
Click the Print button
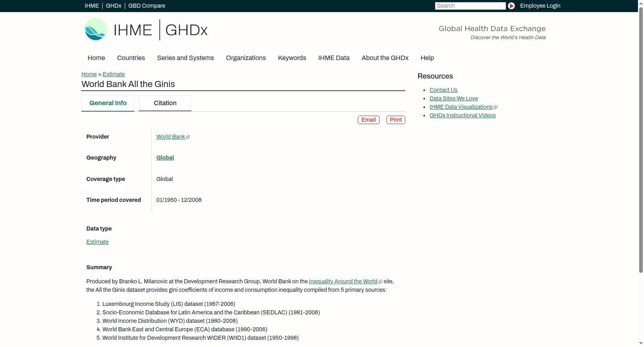[396, 120]
